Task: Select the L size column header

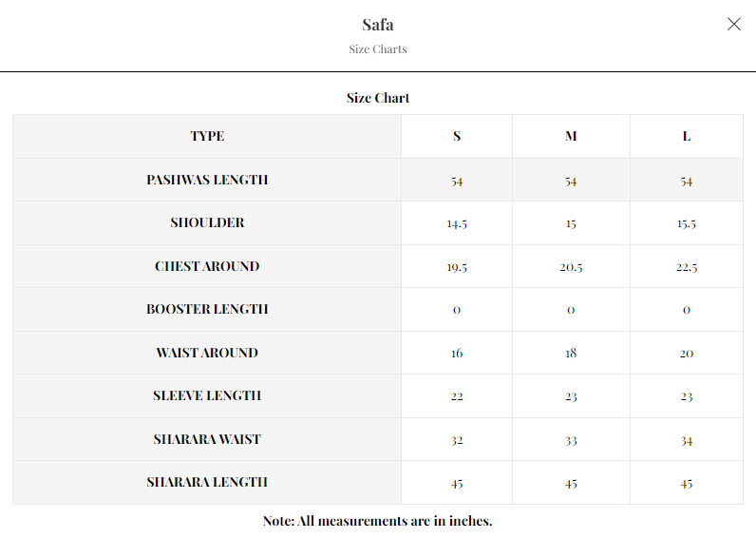Action: 687,136
